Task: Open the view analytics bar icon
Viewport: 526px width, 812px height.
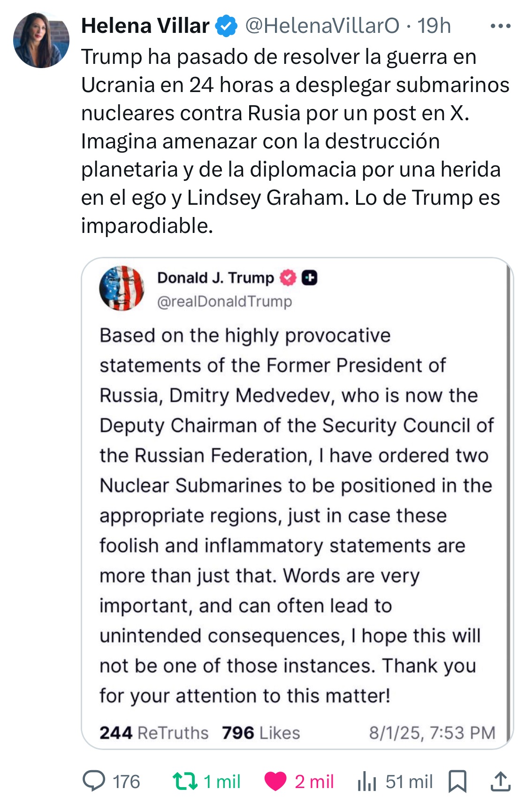Action: 367,781
